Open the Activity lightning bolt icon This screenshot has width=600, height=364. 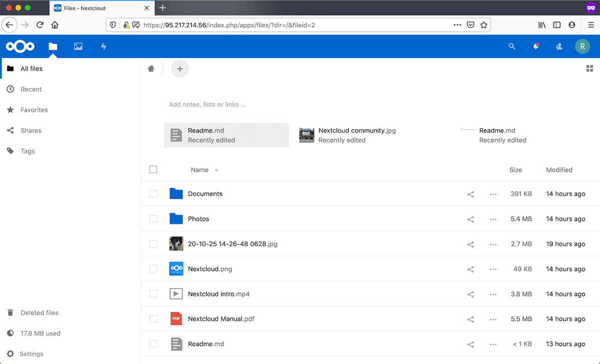(x=103, y=46)
